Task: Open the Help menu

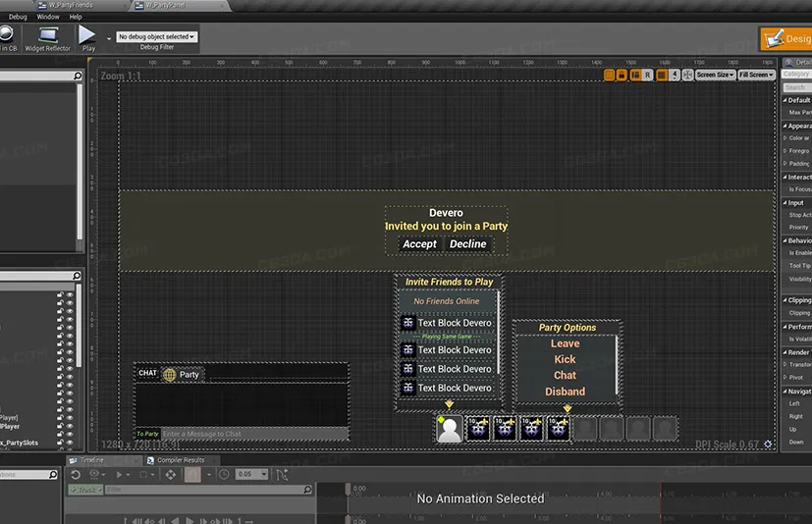Action: 76,17
